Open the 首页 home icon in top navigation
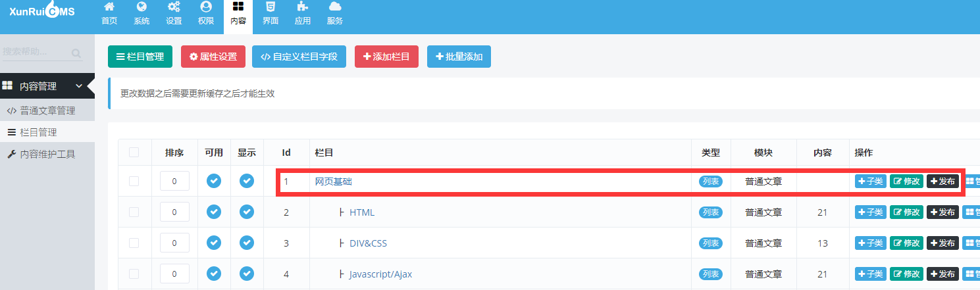 tap(109, 8)
